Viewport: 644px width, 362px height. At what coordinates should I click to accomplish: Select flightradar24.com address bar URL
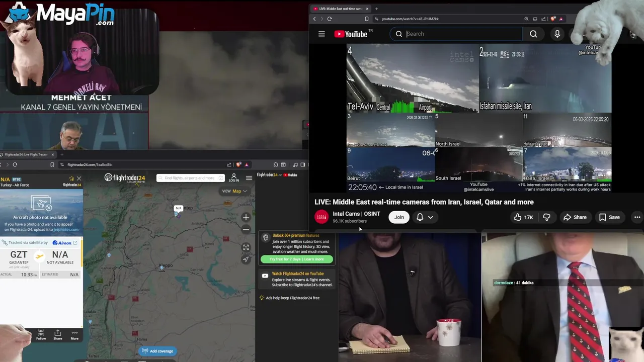[89, 164]
